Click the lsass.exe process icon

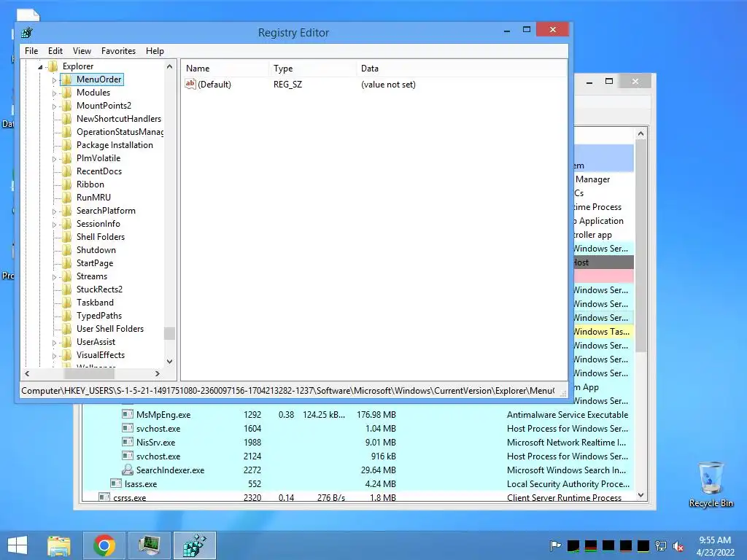click(116, 483)
